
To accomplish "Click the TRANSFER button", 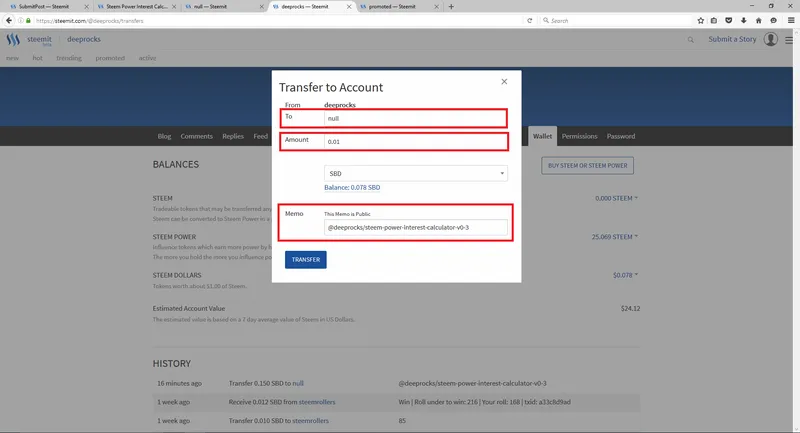I will [306, 260].
